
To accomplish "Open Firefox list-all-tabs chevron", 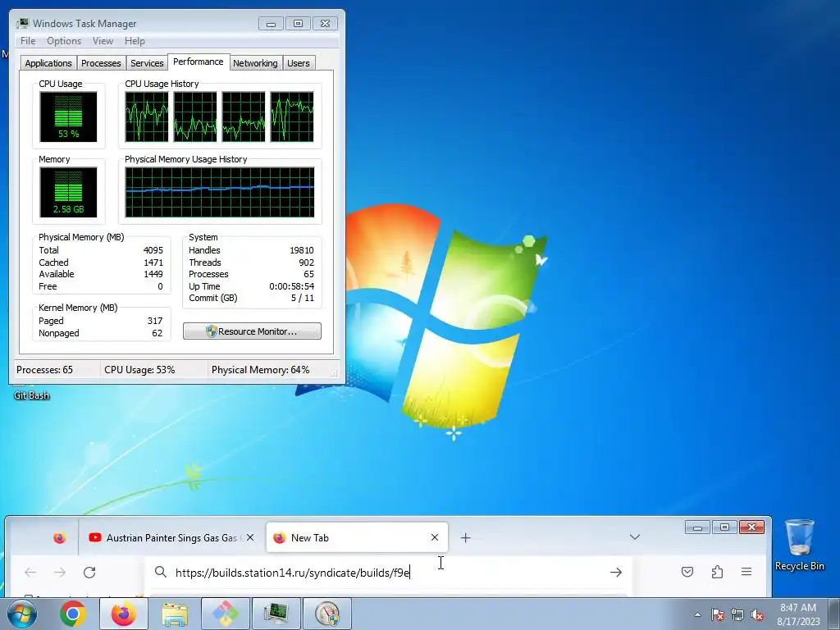I will pos(635,536).
